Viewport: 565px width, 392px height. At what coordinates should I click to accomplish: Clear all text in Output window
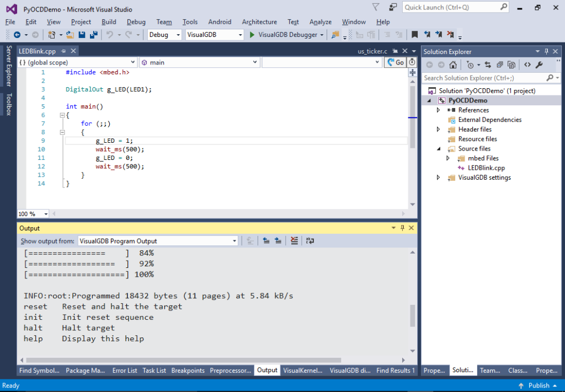[294, 241]
